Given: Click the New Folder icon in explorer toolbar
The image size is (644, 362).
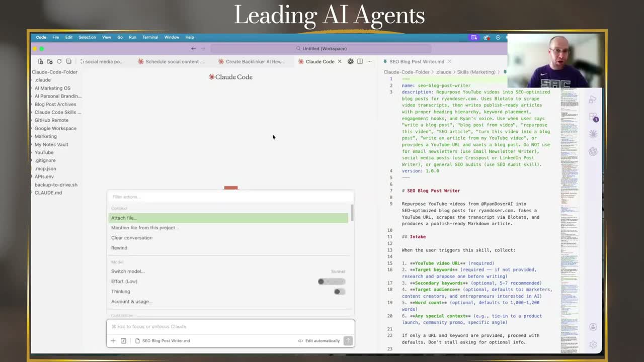Looking at the screenshot, I should point(50,61).
